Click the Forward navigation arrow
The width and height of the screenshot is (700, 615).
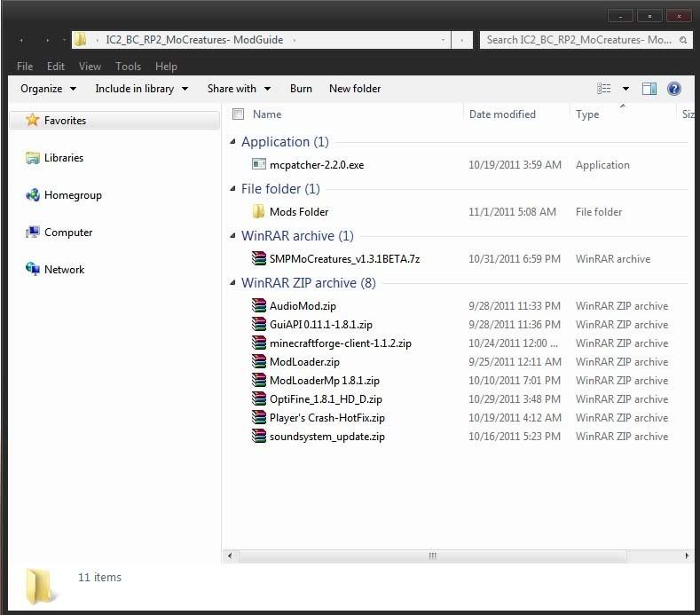[47, 40]
